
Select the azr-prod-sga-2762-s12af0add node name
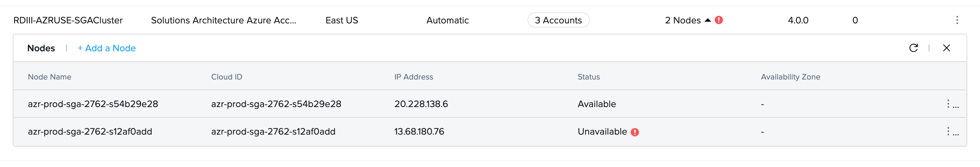click(x=90, y=132)
